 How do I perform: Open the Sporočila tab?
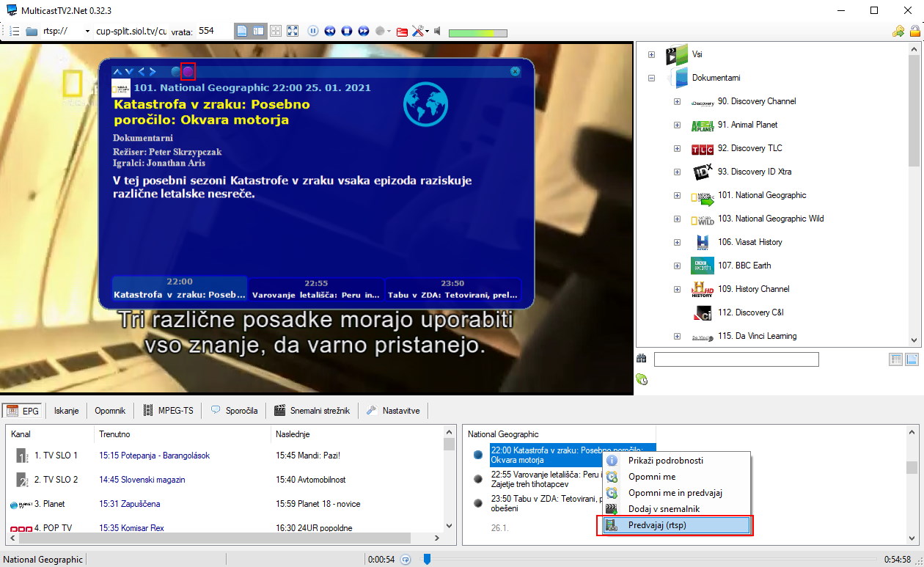click(234, 411)
